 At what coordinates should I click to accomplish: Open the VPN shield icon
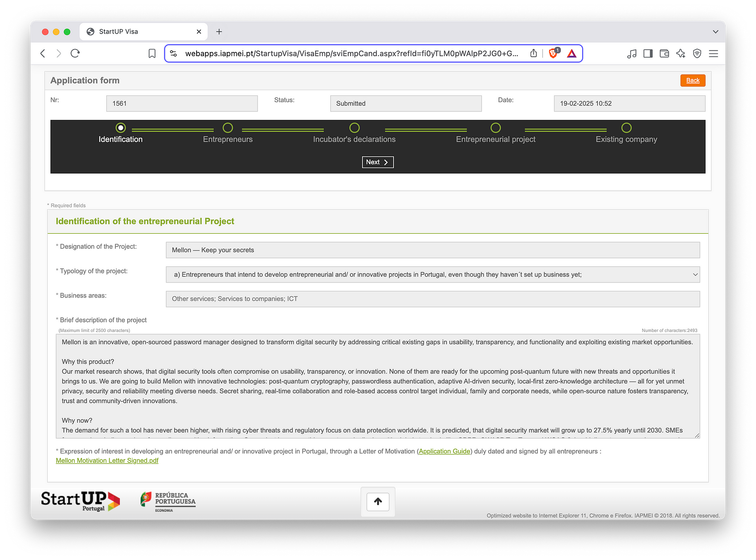tap(697, 53)
